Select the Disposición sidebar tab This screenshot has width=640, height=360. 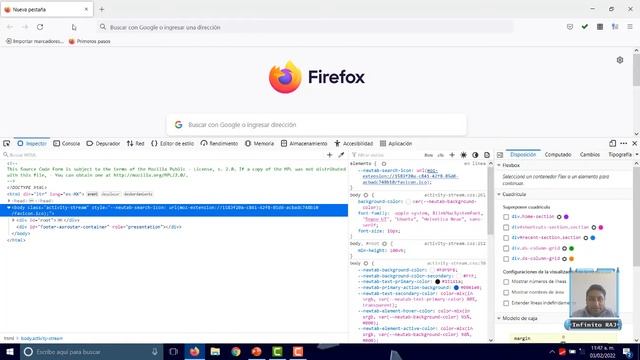pyautogui.click(x=523, y=155)
